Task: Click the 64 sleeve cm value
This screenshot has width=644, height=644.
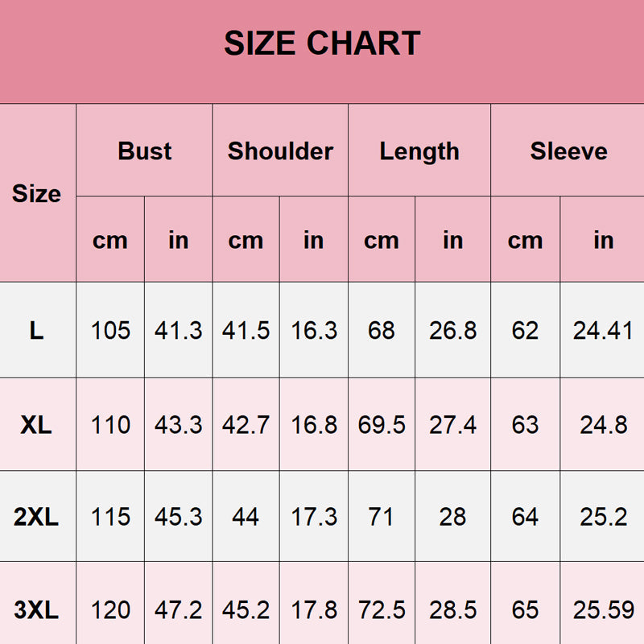Action: point(525,517)
